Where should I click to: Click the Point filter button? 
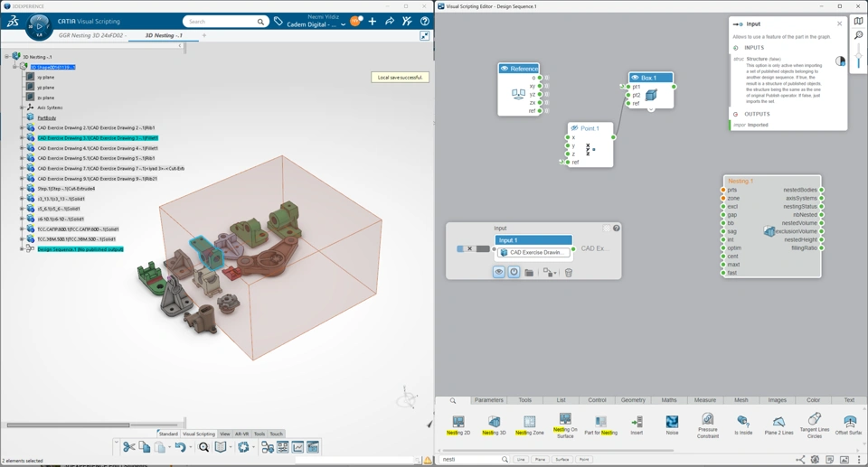click(584, 459)
